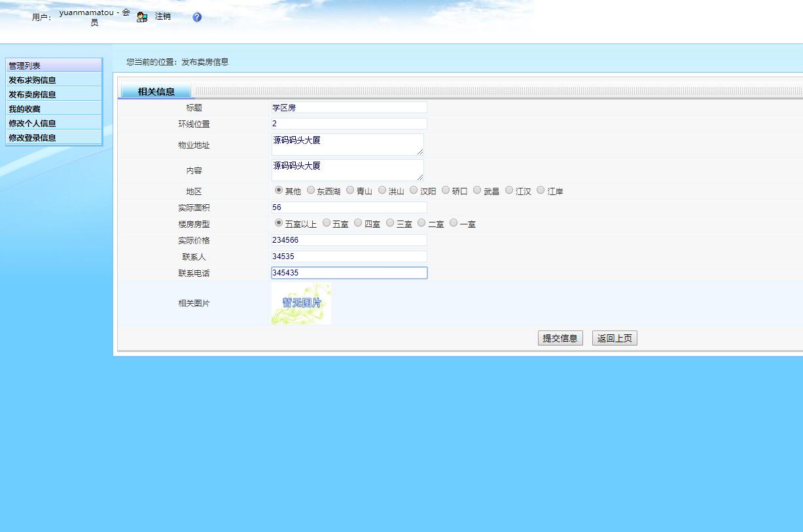Click the member avatar icon next to 注销

point(142,16)
